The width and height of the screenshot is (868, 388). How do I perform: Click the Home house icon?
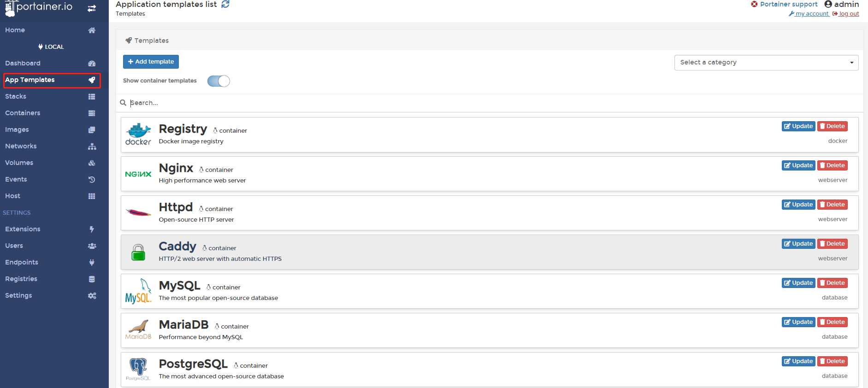pyautogui.click(x=92, y=30)
